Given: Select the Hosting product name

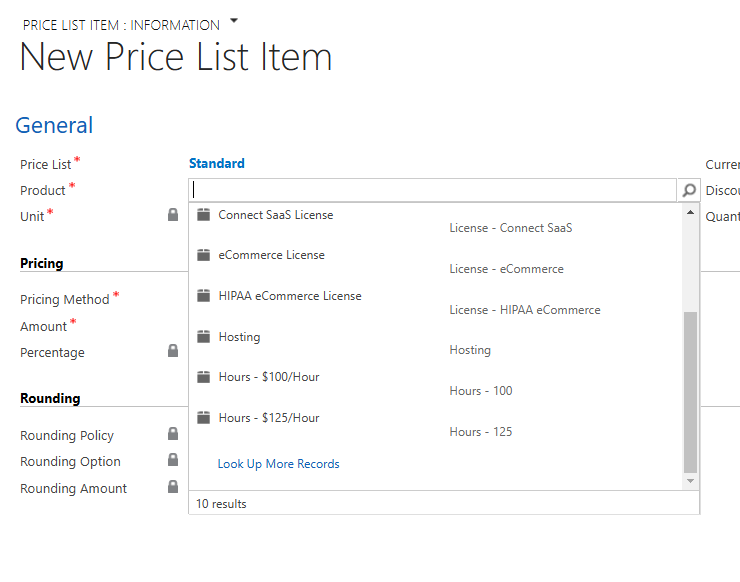Looking at the screenshot, I should tap(239, 337).
